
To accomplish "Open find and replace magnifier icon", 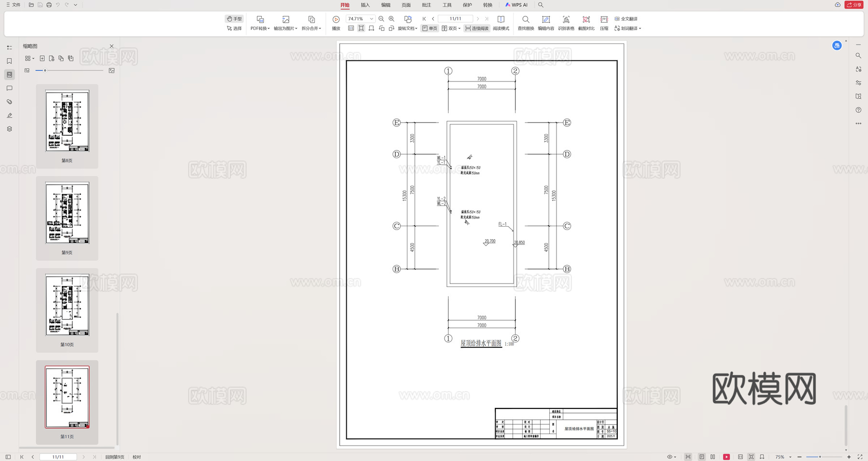I will (526, 19).
